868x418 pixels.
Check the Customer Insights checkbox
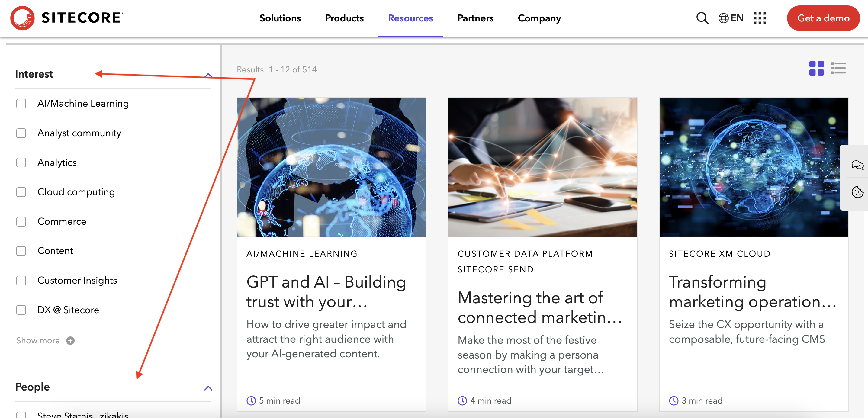21,281
